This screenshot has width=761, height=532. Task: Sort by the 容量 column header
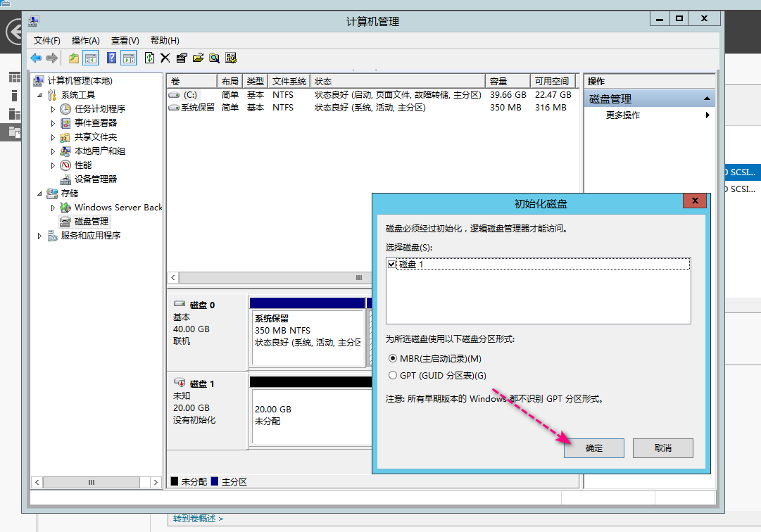508,82
